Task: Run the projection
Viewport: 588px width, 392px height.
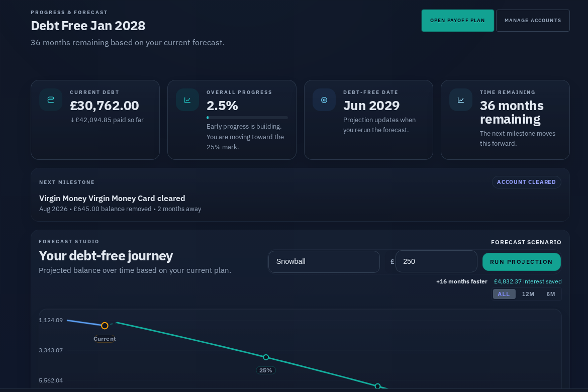Action: tap(521, 262)
